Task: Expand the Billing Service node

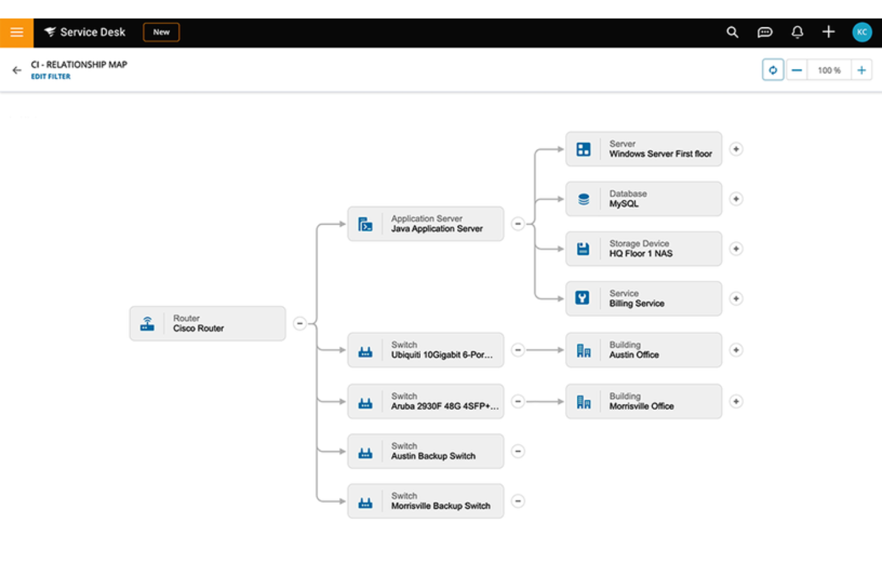Action: tap(737, 298)
